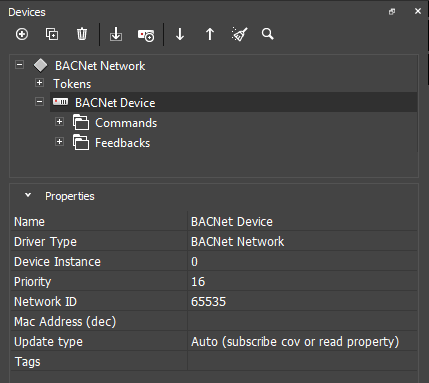Edit the Priority value 16
This screenshot has width=429, height=383.
pyautogui.click(x=302, y=281)
